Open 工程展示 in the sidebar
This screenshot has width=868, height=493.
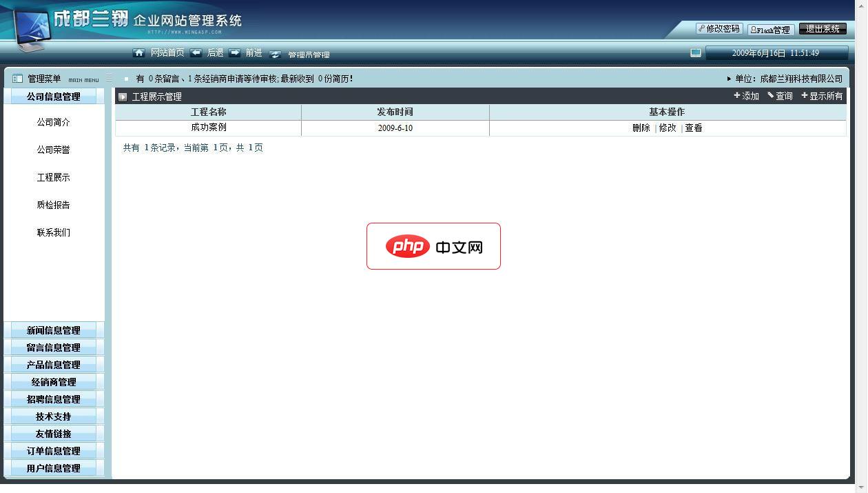[54, 178]
